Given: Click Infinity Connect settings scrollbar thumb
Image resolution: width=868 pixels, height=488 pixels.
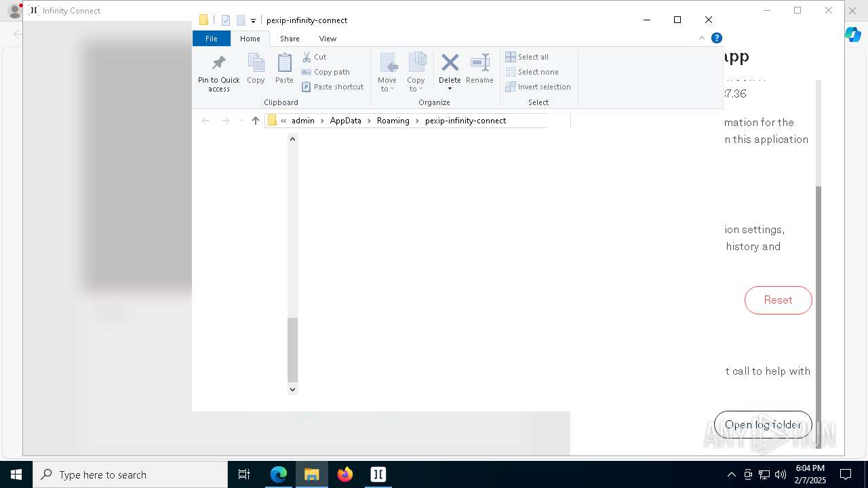Looking at the screenshot, I should coord(818,317).
